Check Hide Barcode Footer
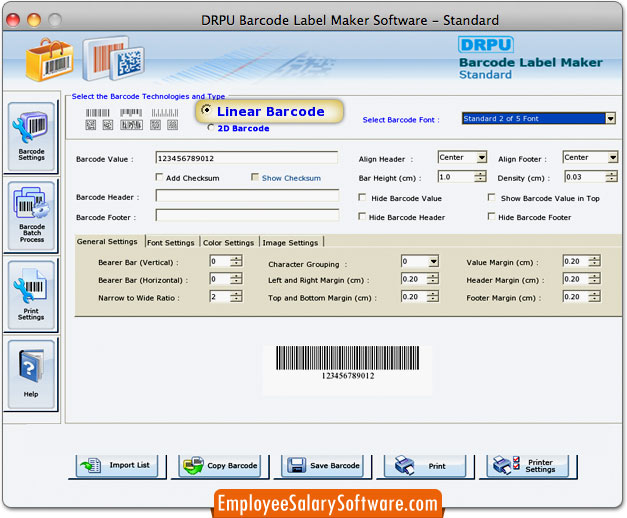 491,216
